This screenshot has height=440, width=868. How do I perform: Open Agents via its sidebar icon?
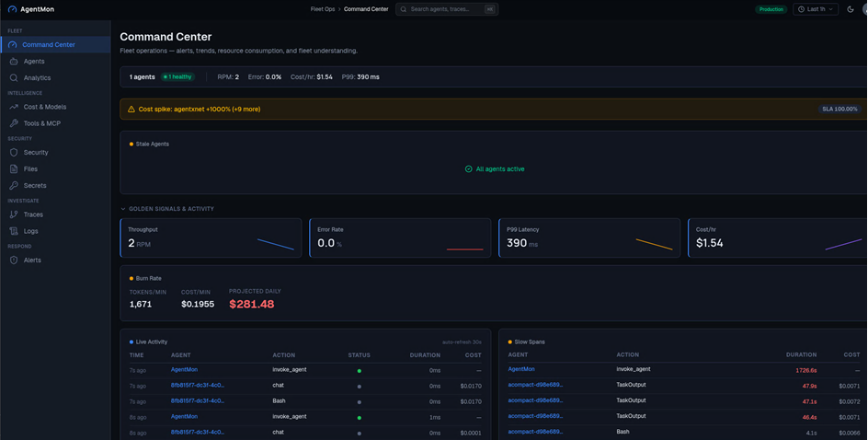[14, 62]
